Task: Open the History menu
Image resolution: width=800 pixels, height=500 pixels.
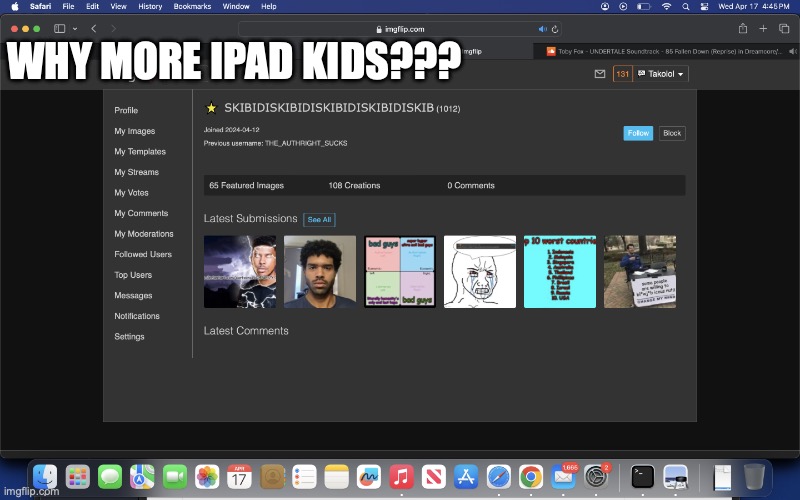Action: (x=150, y=7)
